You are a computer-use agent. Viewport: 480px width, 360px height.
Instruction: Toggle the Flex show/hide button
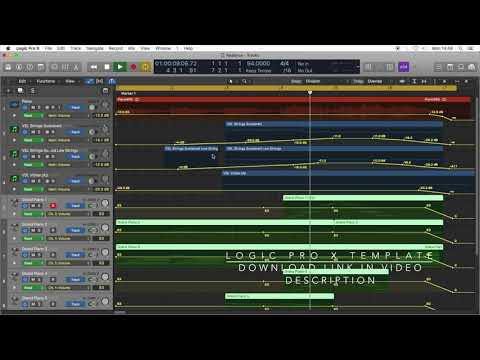click(x=99, y=81)
